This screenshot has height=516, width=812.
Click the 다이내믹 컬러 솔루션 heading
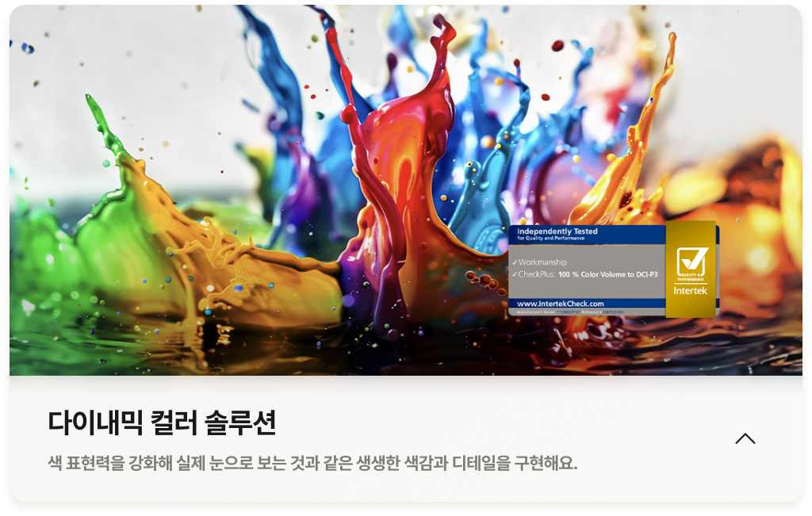tap(162, 422)
